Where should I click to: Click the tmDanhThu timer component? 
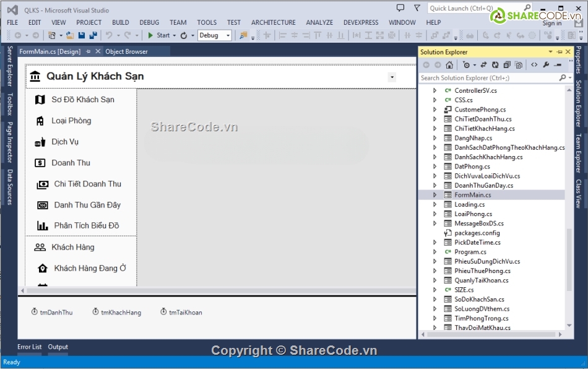pyautogui.click(x=52, y=312)
